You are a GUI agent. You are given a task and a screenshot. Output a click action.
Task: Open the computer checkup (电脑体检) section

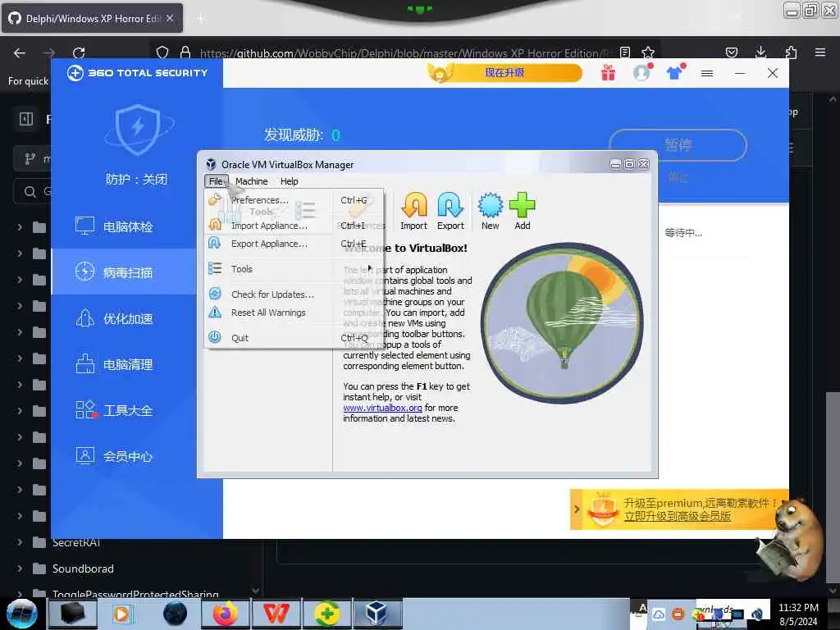click(124, 226)
